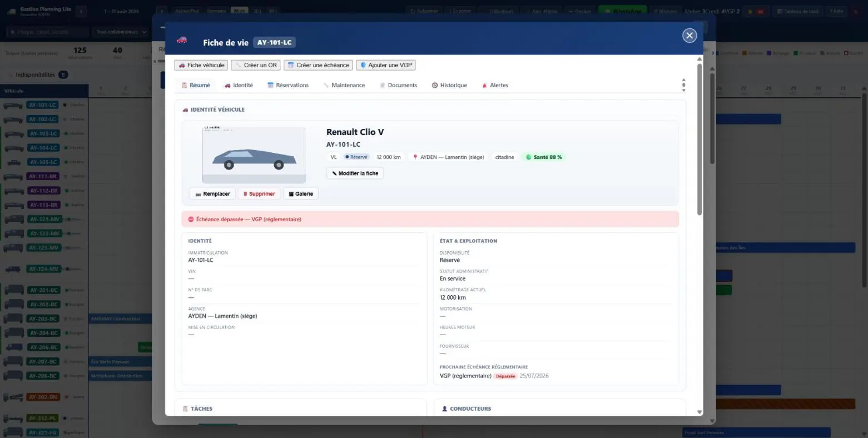868x438 pixels.
Task: Select vehicle AY-203-BC in the planning list
Action: point(43,319)
